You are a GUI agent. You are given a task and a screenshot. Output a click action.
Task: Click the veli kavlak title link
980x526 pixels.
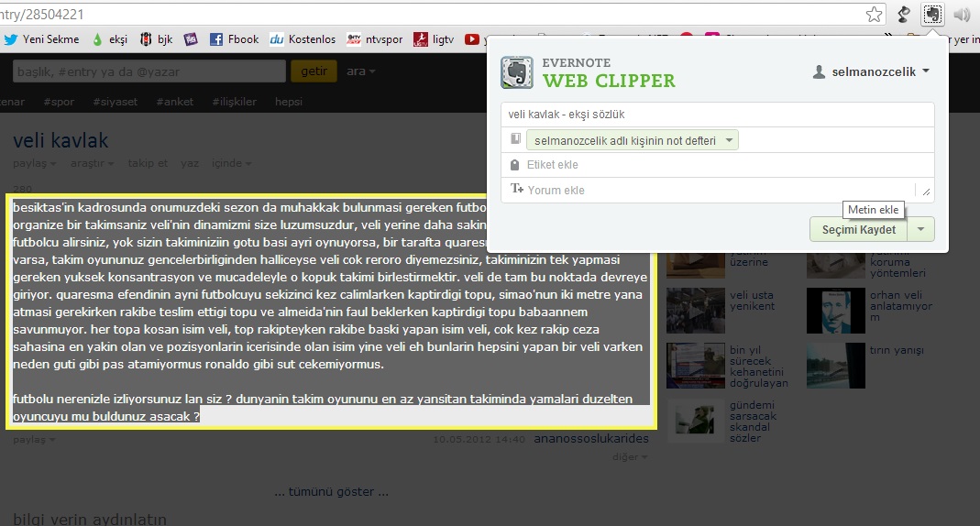pyautogui.click(x=61, y=140)
